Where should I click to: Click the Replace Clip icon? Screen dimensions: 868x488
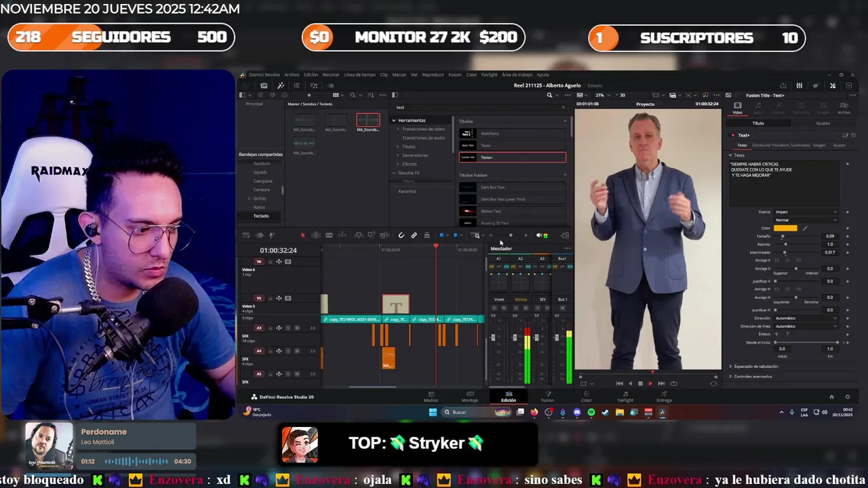pyautogui.click(x=384, y=235)
